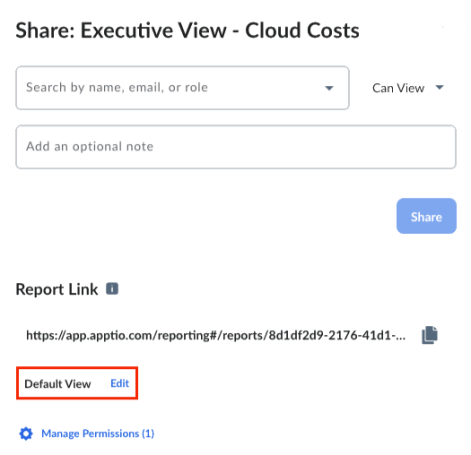Click into the Add an optional note box
This screenshot has width=471, height=455.
point(236,147)
